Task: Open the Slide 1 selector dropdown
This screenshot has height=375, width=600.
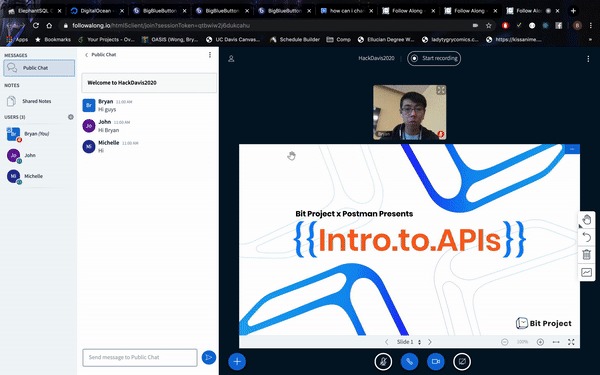Action: [x=409, y=342]
